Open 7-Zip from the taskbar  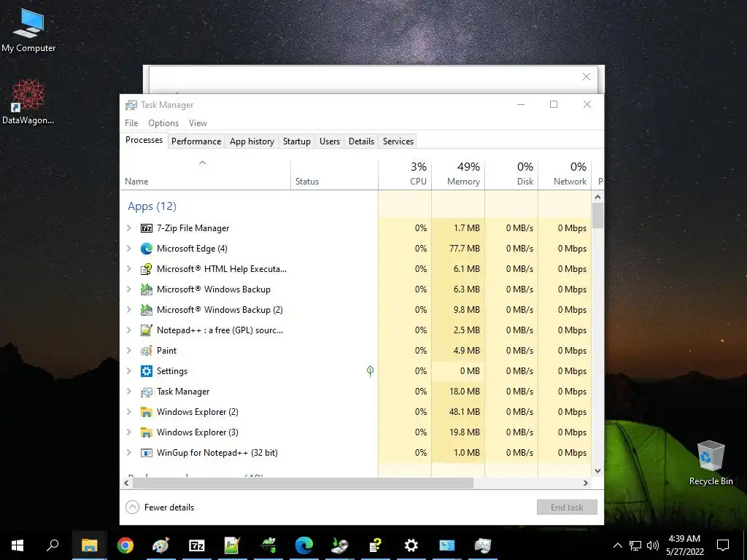point(197,545)
